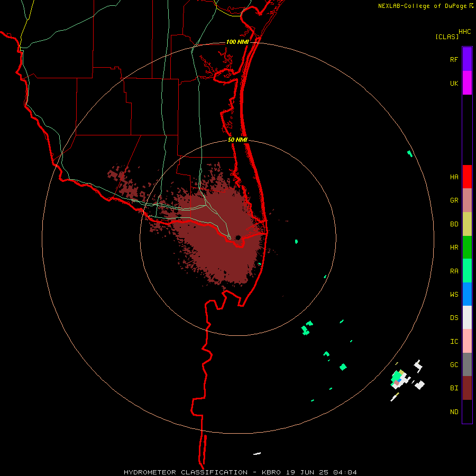The width and height of the screenshot is (476, 476).
Task: Click the 50 NMI range ring label
Action: pyautogui.click(x=237, y=140)
